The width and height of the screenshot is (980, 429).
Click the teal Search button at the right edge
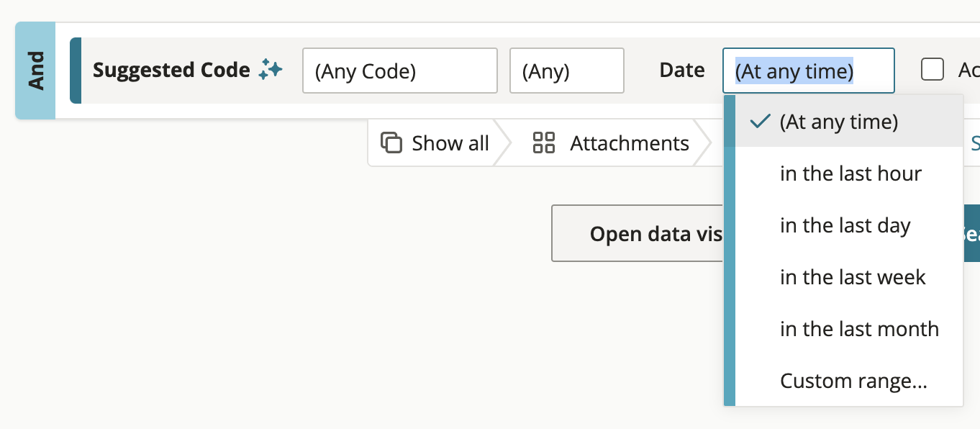(971, 234)
